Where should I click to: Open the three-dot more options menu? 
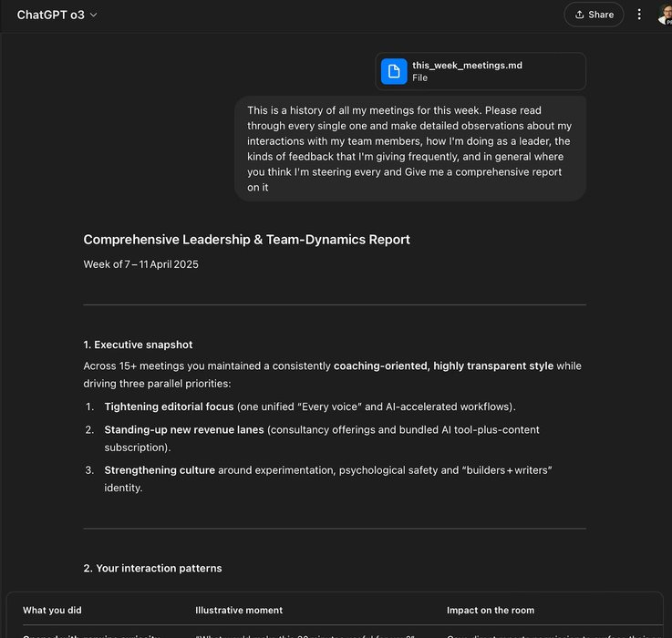pyautogui.click(x=639, y=15)
